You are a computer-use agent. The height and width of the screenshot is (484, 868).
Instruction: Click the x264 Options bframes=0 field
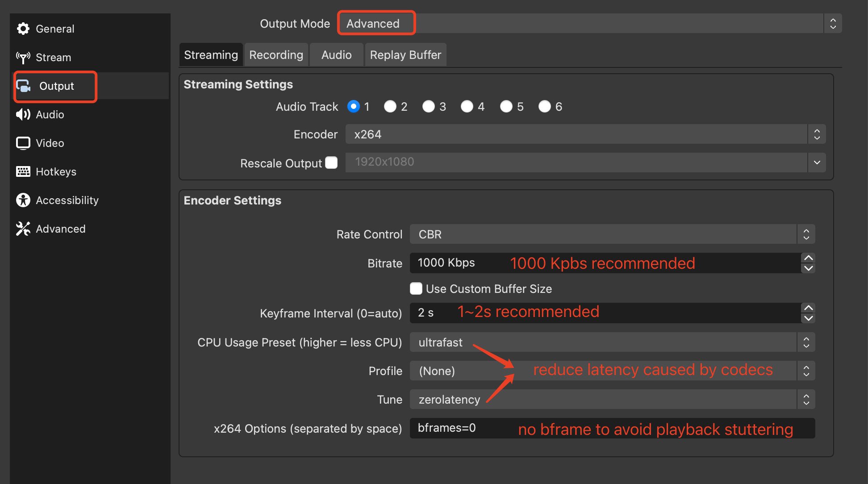612,428
